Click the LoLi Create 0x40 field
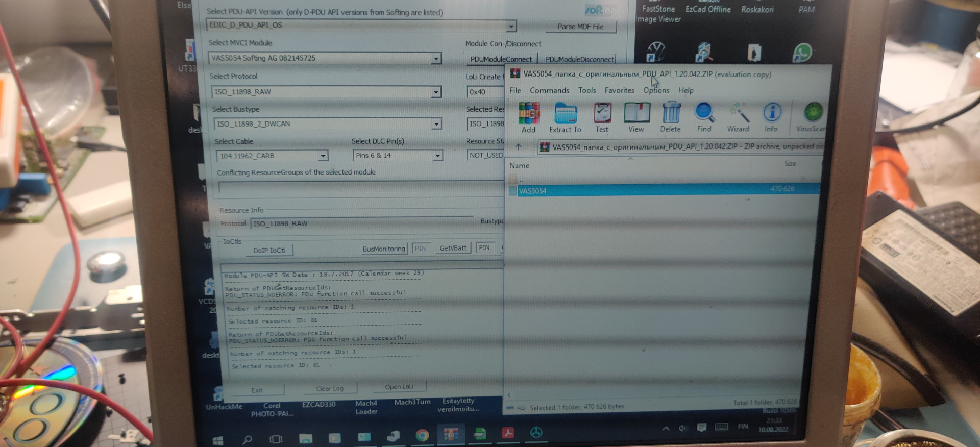The height and width of the screenshot is (447, 980). point(484,92)
